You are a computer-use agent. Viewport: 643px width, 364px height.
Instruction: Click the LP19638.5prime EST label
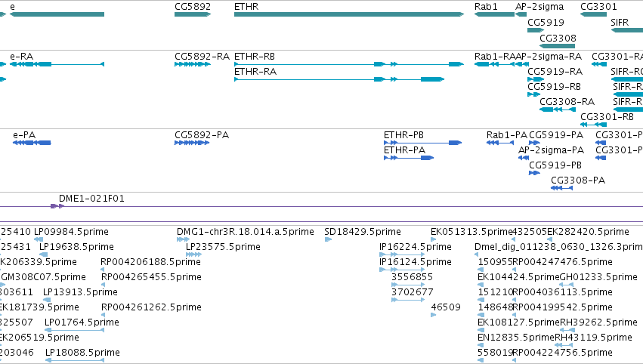pyautogui.click(x=76, y=247)
